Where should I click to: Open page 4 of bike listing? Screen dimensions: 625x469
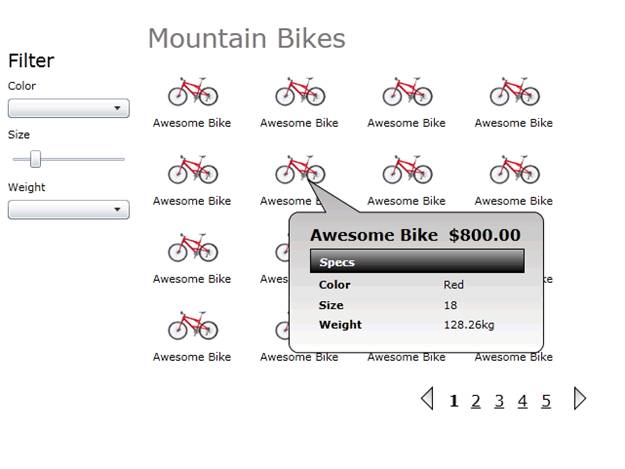523,401
